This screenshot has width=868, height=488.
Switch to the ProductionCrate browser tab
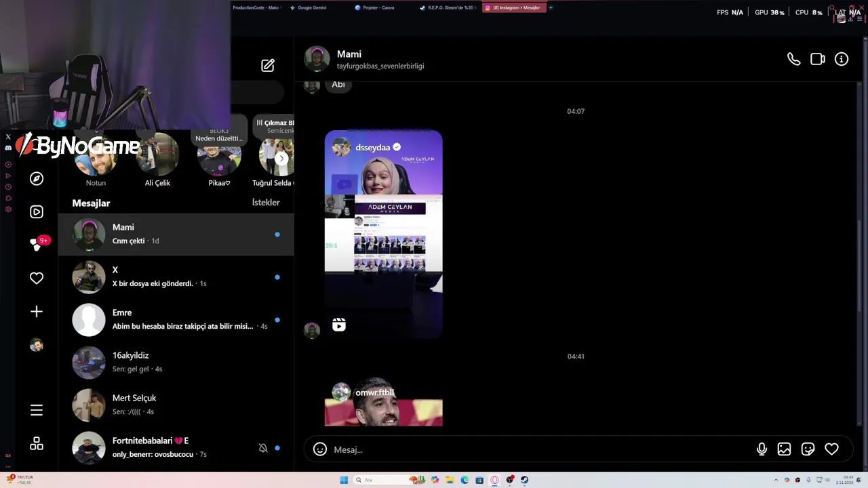tap(256, 7)
